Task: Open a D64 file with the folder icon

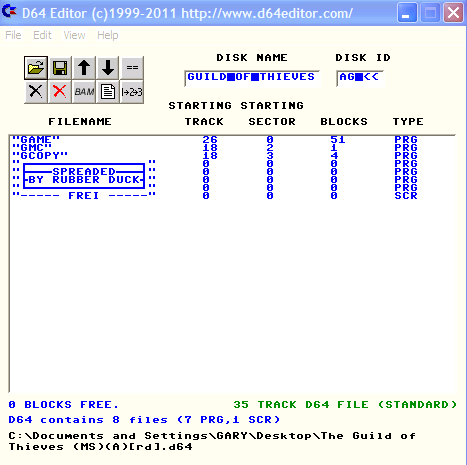Action: pyautogui.click(x=36, y=68)
